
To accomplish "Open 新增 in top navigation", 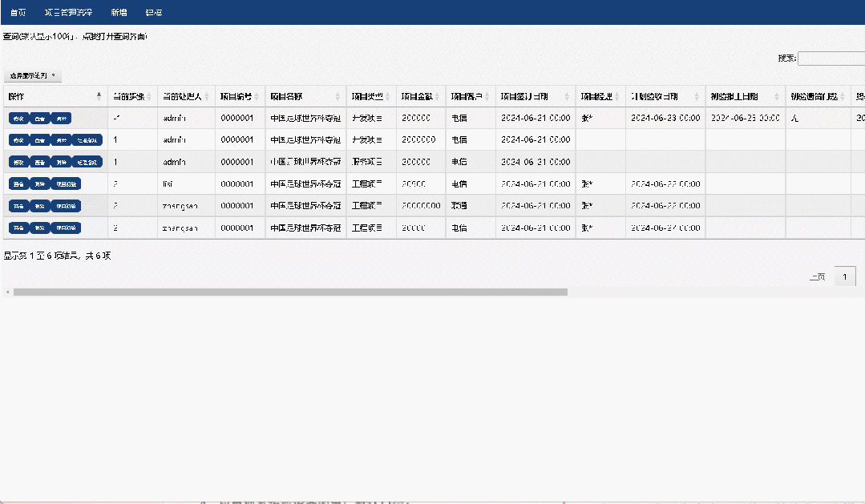I will [119, 12].
